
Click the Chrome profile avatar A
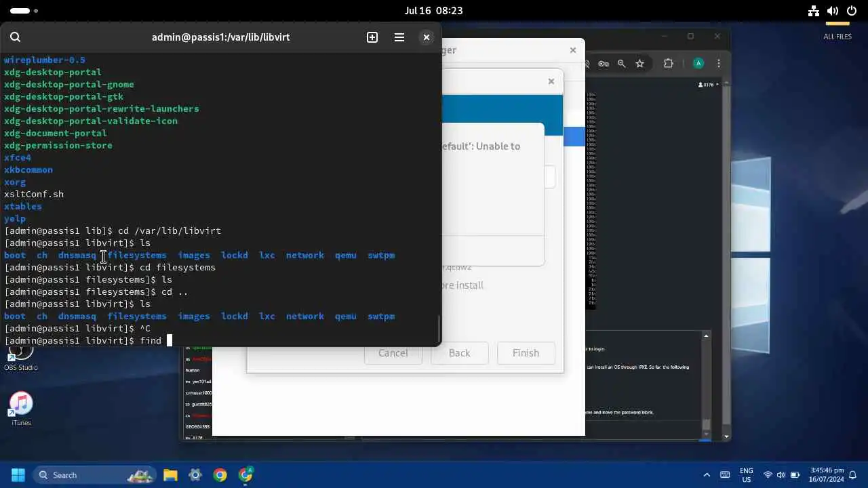point(698,64)
